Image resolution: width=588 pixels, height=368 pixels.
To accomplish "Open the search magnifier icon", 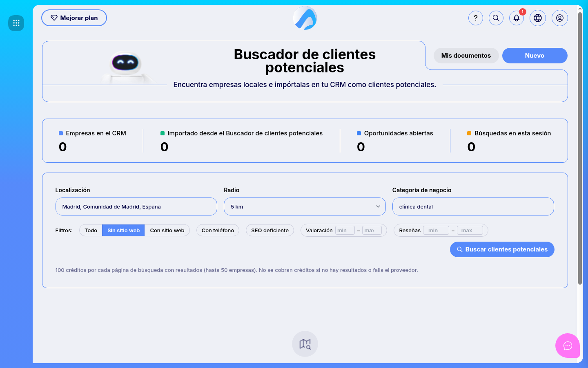I will pyautogui.click(x=496, y=18).
